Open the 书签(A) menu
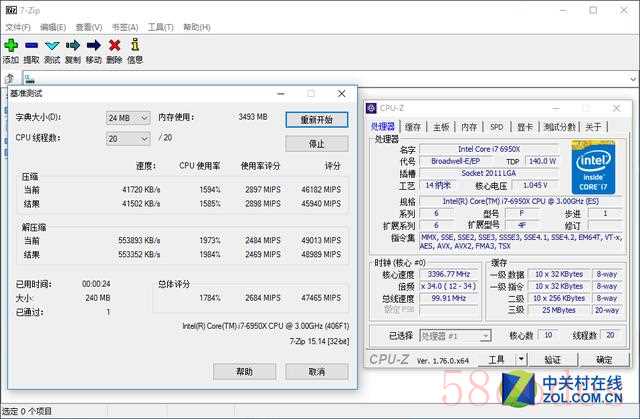This screenshot has height=419, width=640. pyautogui.click(x=125, y=27)
